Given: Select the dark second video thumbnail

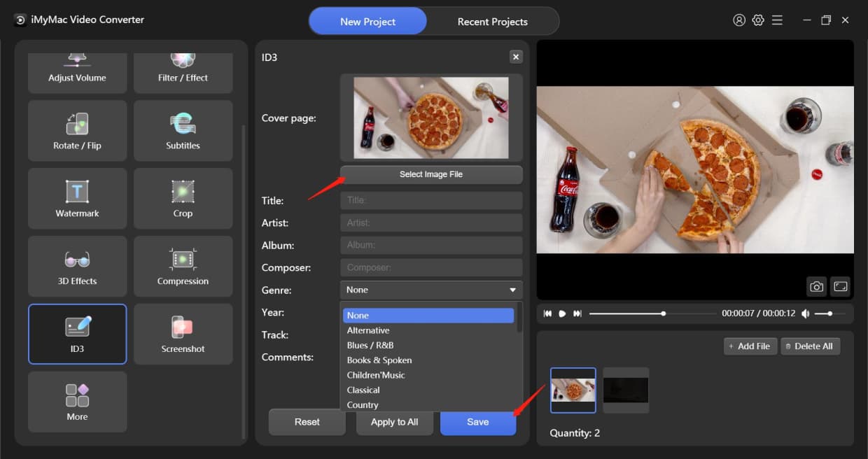Looking at the screenshot, I should click(626, 390).
